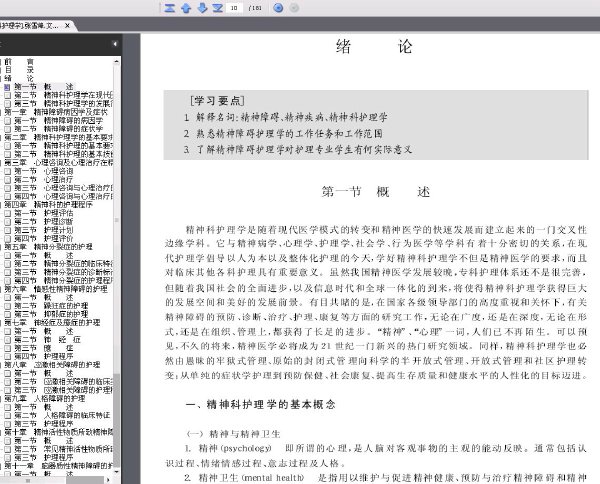Click the greyed-out next view button
Viewport: 600px width, 484px height.
(x=294, y=8)
